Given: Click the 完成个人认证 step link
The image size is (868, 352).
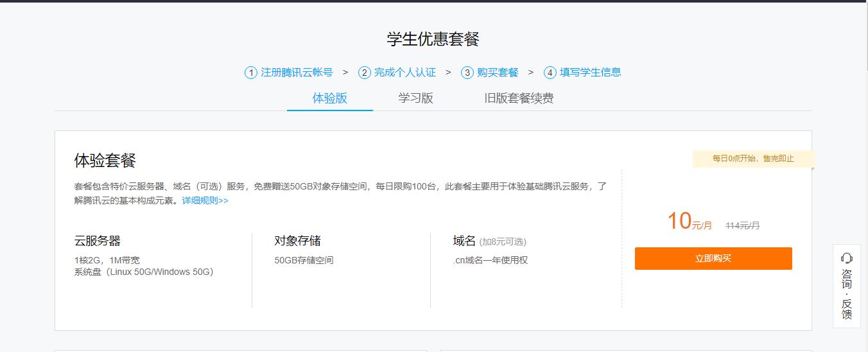Looking at the screenshot, I should [x=405, y=73].
